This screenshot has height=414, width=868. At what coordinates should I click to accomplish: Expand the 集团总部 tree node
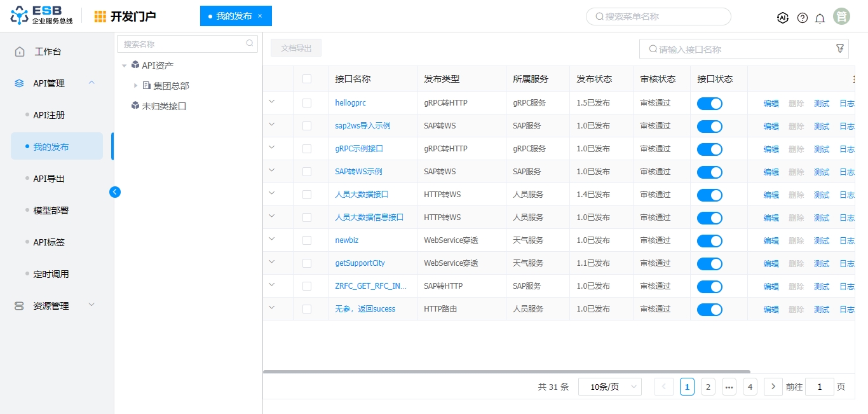(135, 85)
